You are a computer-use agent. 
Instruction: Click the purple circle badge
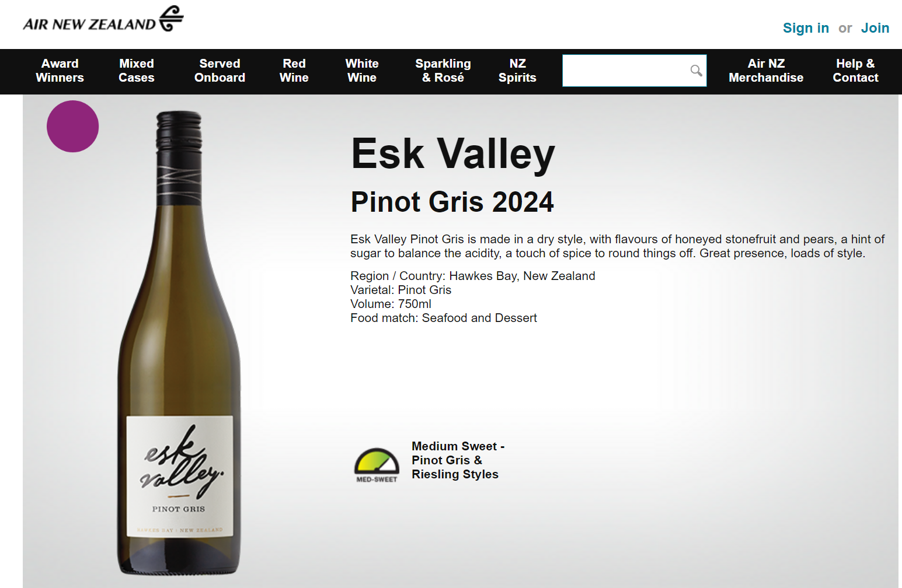[x=73, y=127]
